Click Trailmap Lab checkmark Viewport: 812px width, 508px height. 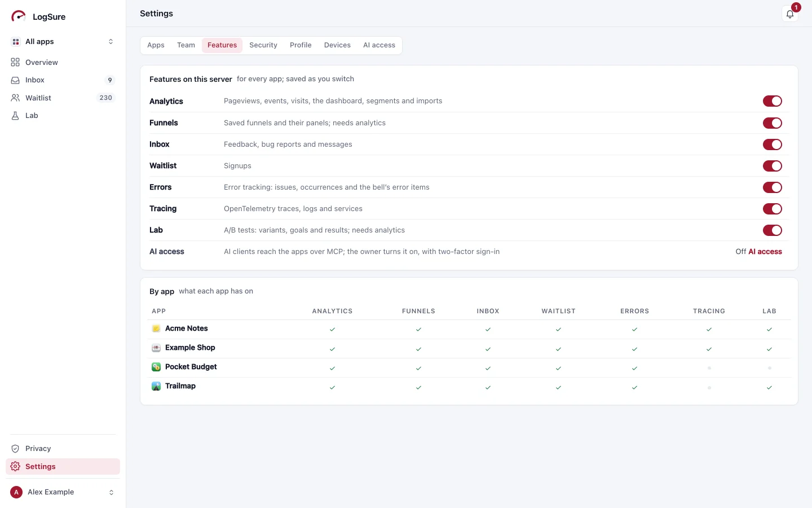pos(769,387)
